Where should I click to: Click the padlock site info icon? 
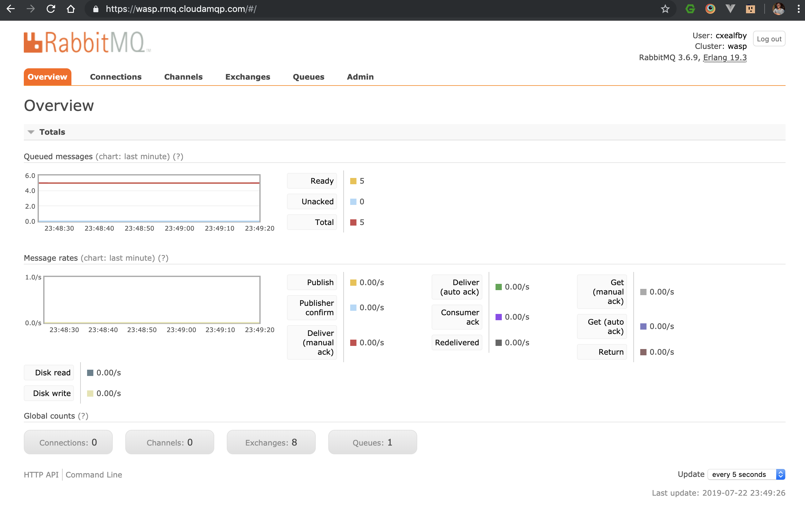click(x=96, y=9)
